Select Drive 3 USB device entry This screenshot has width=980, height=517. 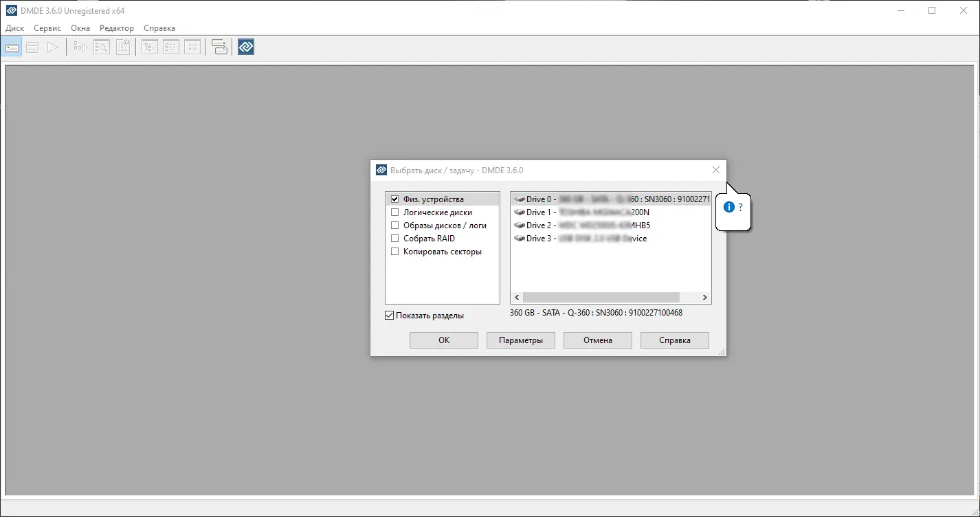pyautogui.click(x=611, y=239)
